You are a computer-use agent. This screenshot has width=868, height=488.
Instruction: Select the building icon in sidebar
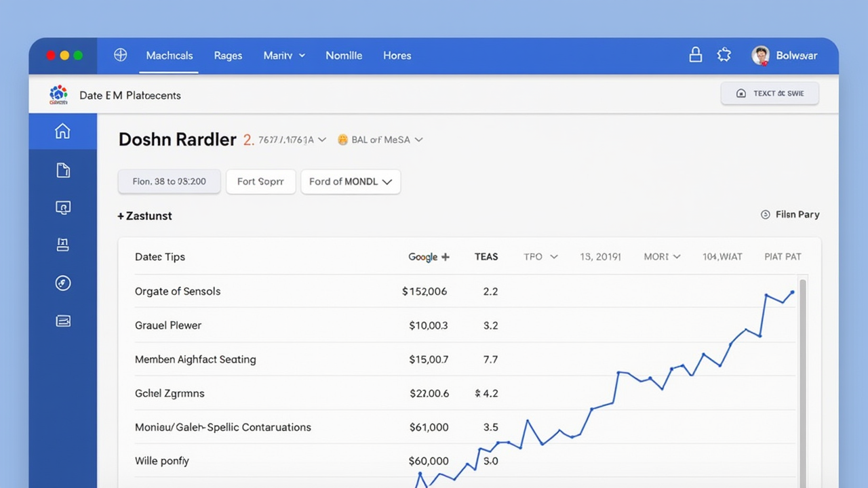[x=63, y=245]
